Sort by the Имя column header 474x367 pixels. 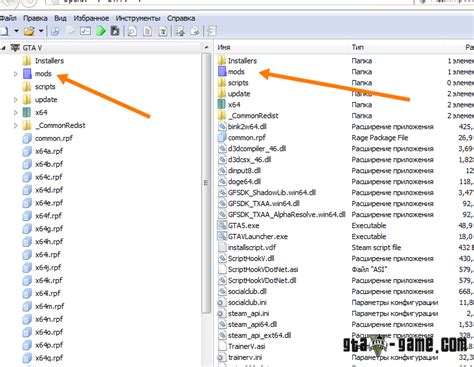(224, 47)
